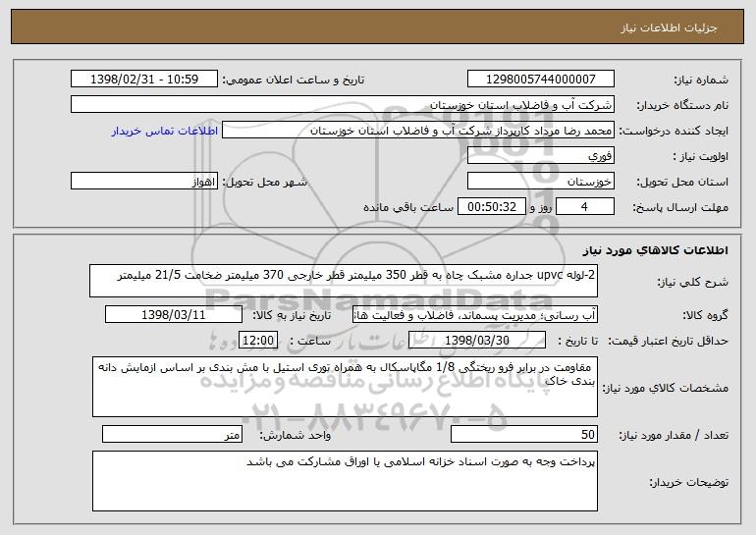Click the label اولویت نیاز
Screen dimensions: 756x535
click(701, 157)
